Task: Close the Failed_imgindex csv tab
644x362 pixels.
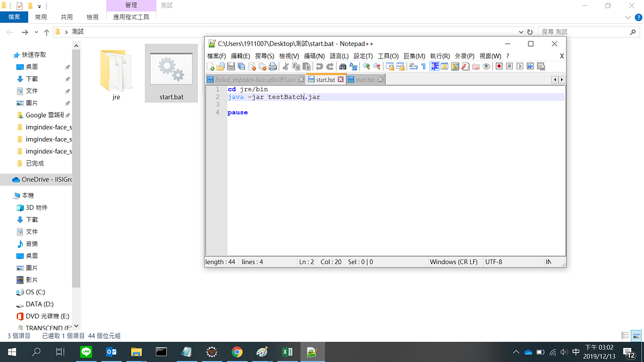Action: click(302, 80)
